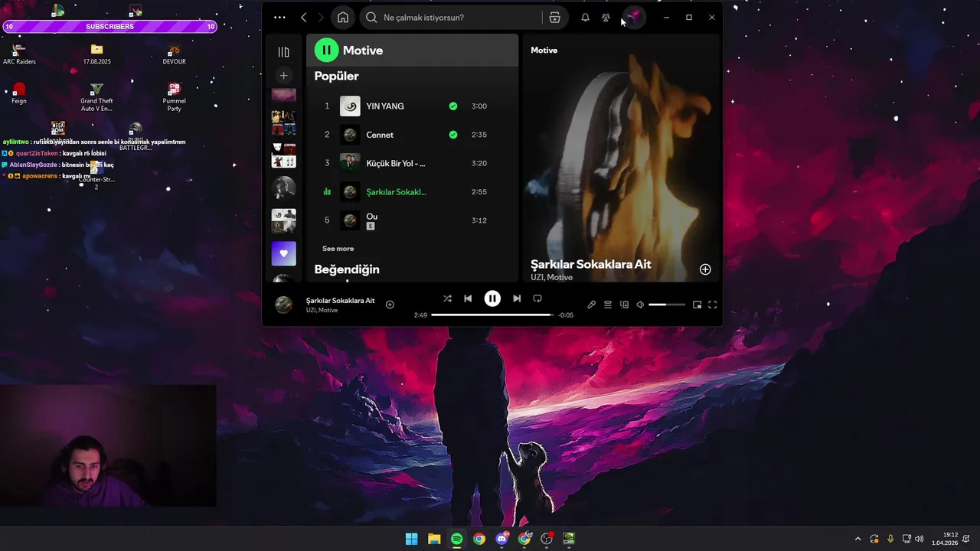Image resolution: width=980 pixels, height=551 pixels.
Task: Show lyrics with the microphone icon
Action: pyautogui.click(x=591, y=305)
